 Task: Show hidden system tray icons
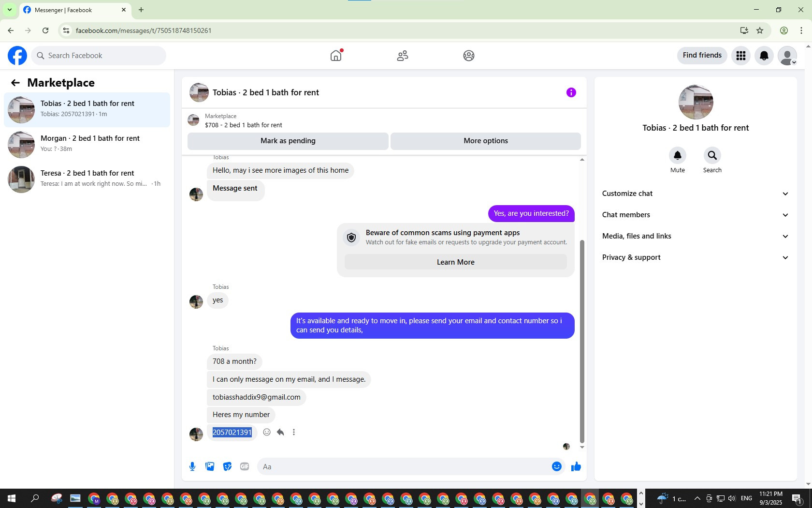click(697, 498)
